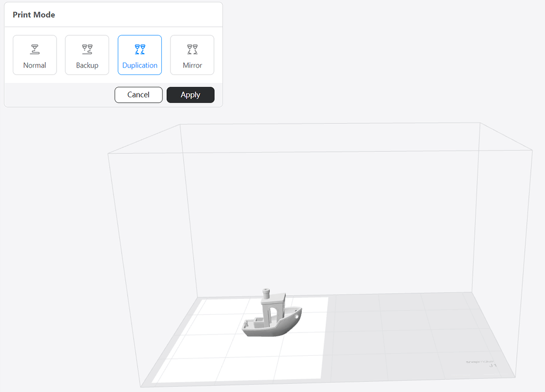Image resolution: width=545 pixels, height=392 pixels.
Task: Click the Benchy model's chimney
Action: [266, 294]
